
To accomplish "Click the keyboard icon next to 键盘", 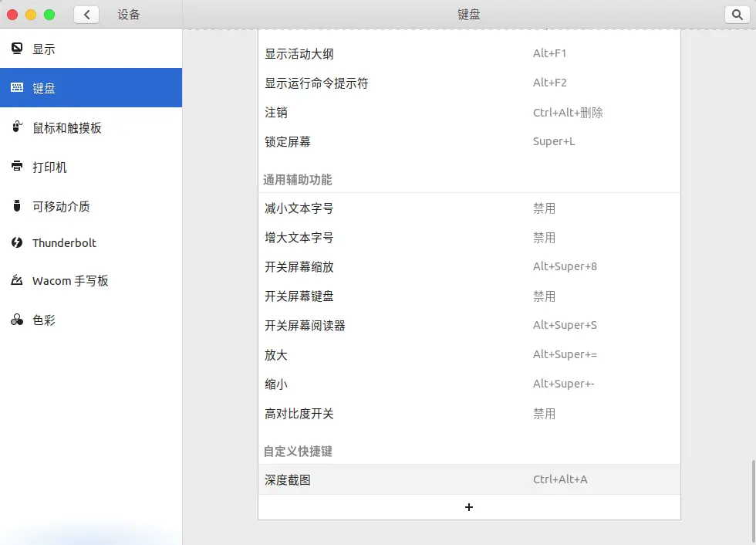I will [x=17, y=88].
